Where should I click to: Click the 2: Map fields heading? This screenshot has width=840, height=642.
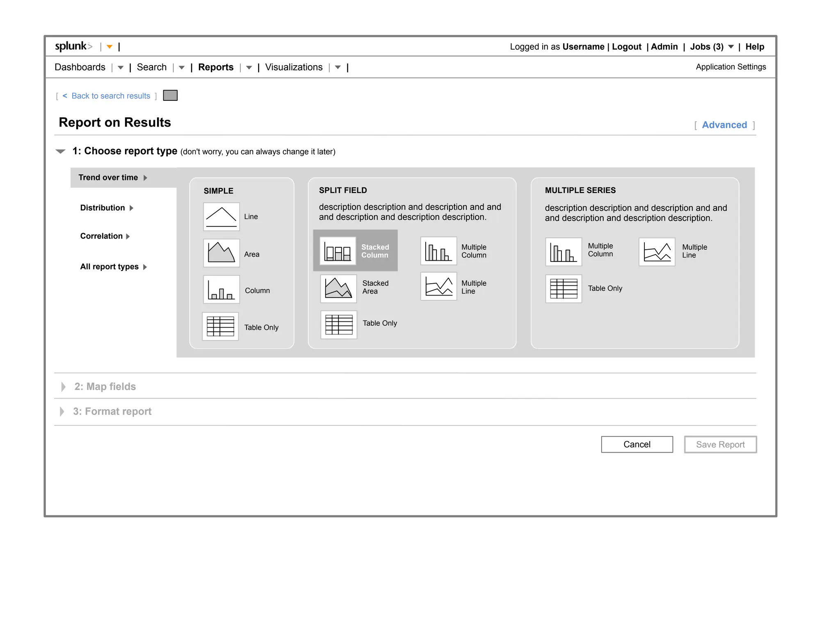tap(105, 387)
